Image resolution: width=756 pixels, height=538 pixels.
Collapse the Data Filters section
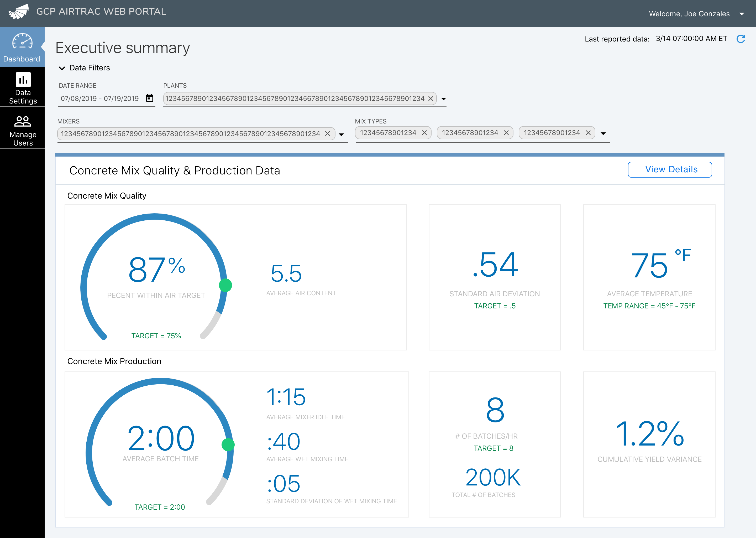tap(62, 68)
